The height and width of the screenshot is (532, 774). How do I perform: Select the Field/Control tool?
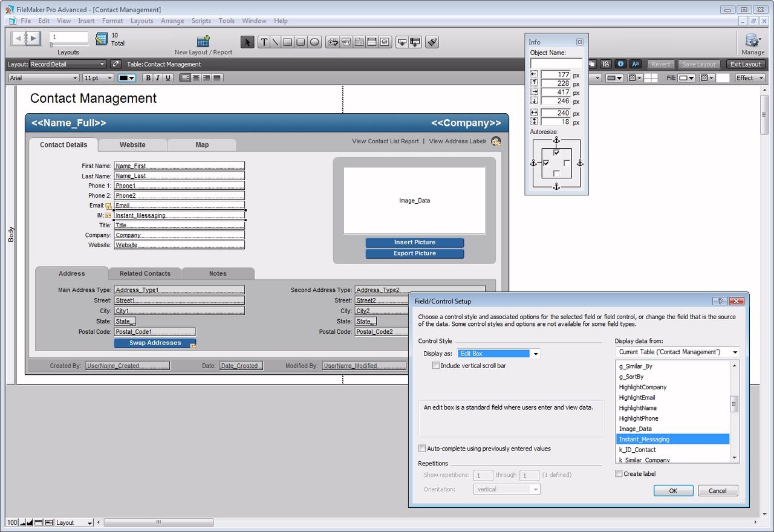pos(332,42)
